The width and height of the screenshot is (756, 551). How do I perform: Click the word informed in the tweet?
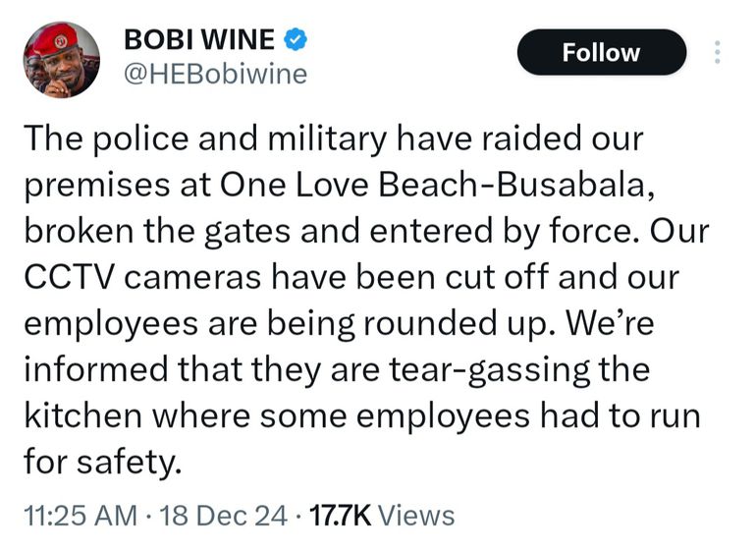[95, 368]
